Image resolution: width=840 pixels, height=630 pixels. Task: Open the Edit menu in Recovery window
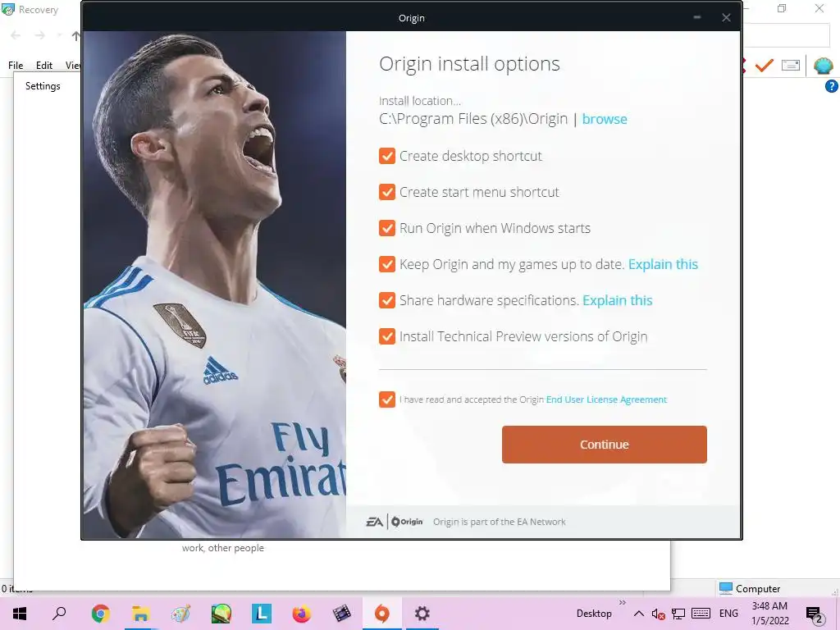tap(44, 66)
